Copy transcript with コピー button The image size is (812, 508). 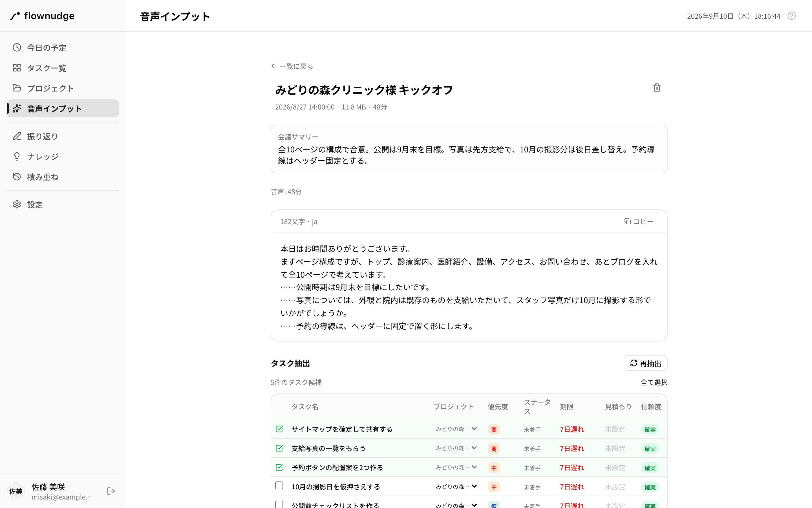639,222
